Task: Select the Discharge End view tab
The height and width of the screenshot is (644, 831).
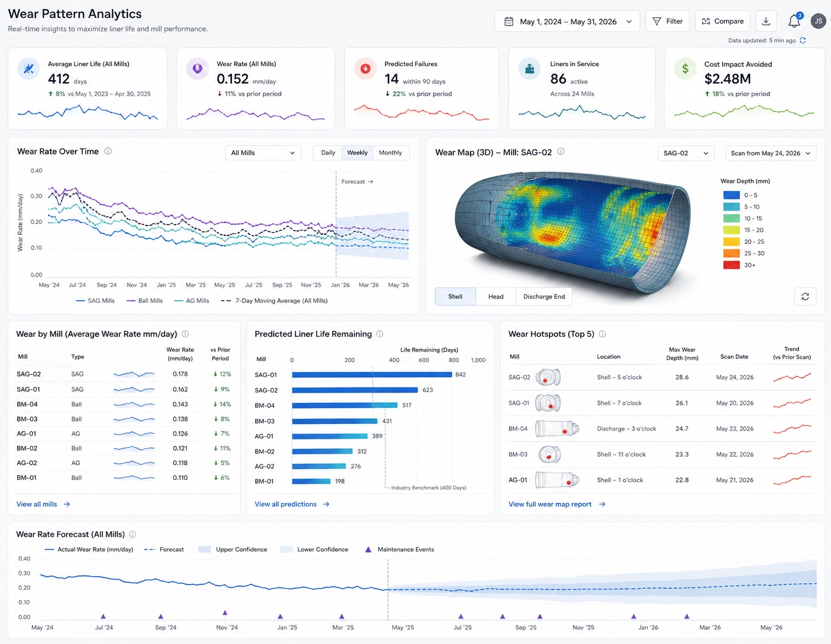Action: click(x=544, y=296)
